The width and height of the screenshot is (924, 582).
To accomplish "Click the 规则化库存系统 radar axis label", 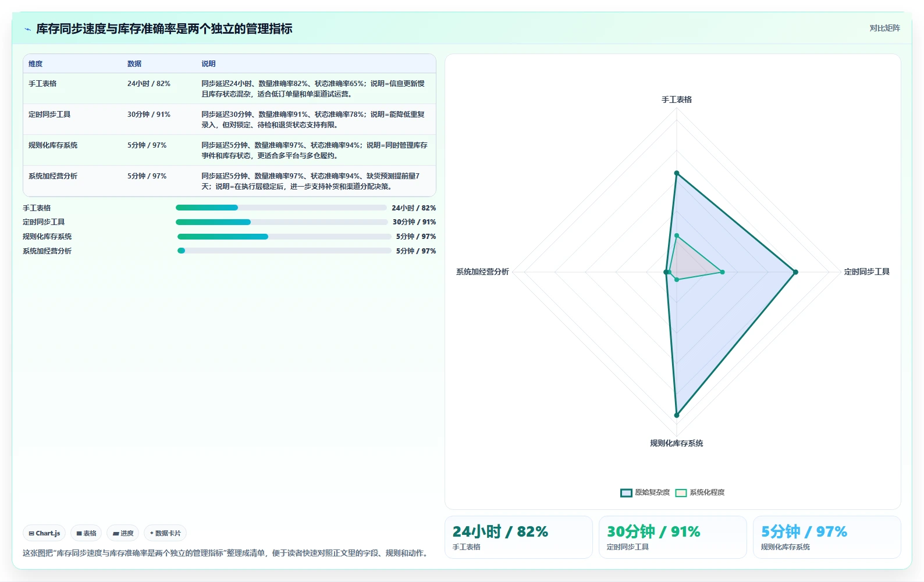I will coord(677,444).
